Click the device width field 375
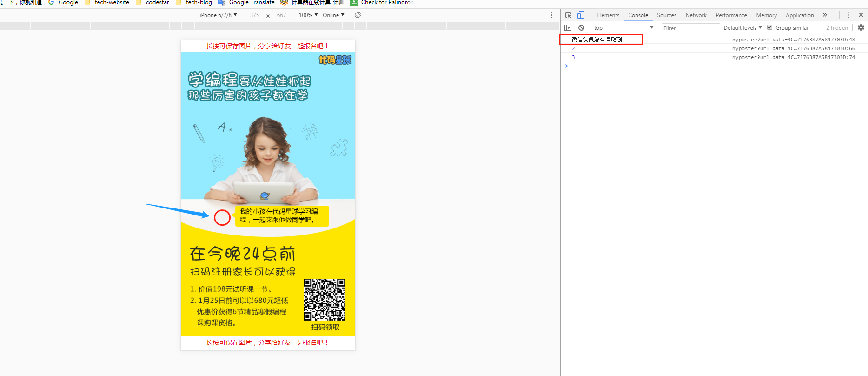The image size is (868, 376). (254, 15)
